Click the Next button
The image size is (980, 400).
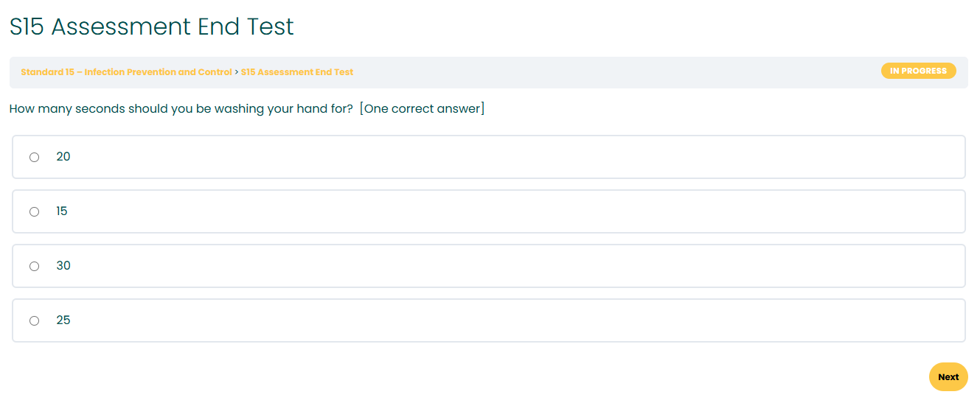click(x=948, y=376)
